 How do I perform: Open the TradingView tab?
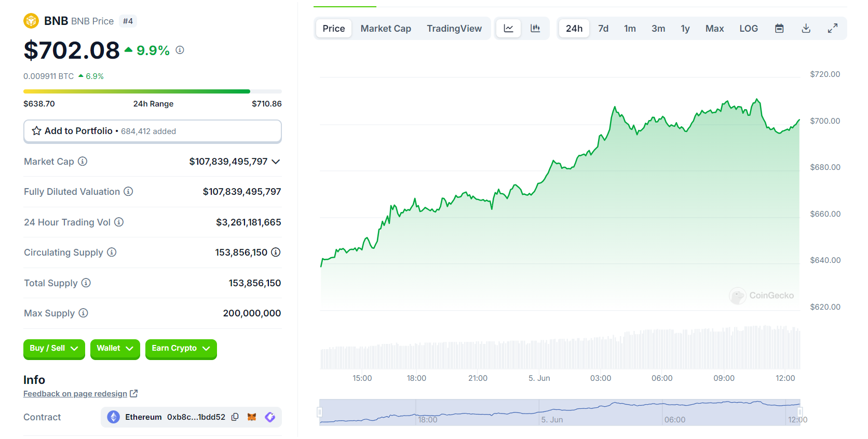(x=454, y=29)
